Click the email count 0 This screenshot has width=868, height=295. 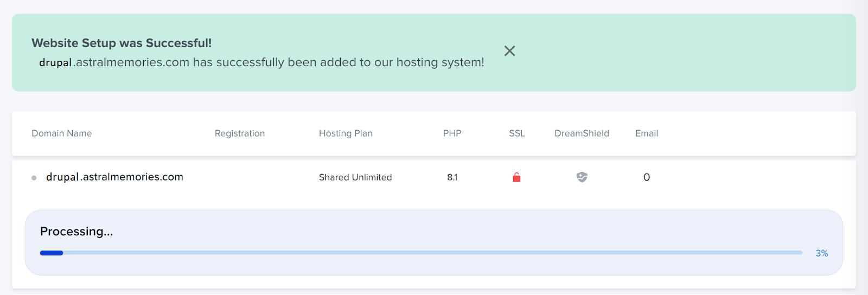[646, 177]
